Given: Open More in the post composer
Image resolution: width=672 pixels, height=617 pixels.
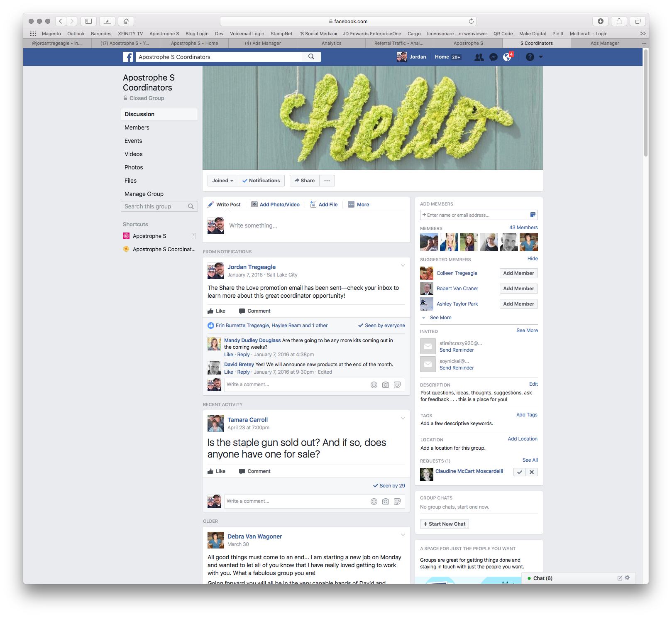Looking at the screenshot, I should 359,205.
